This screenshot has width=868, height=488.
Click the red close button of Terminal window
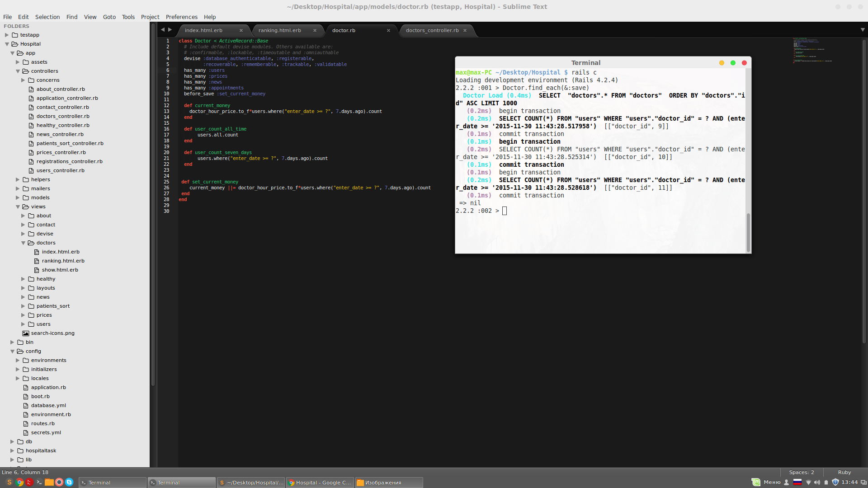pos(744,63)
